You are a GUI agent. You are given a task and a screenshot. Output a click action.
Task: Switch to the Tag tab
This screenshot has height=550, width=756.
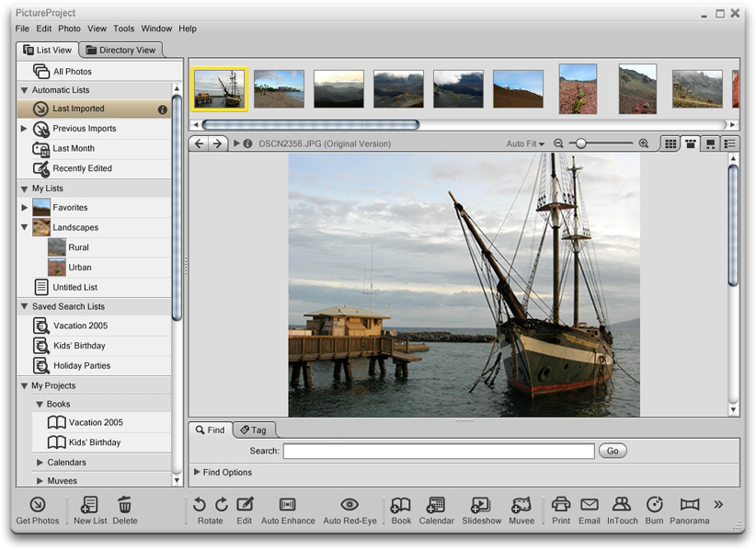tap(254, 430)
